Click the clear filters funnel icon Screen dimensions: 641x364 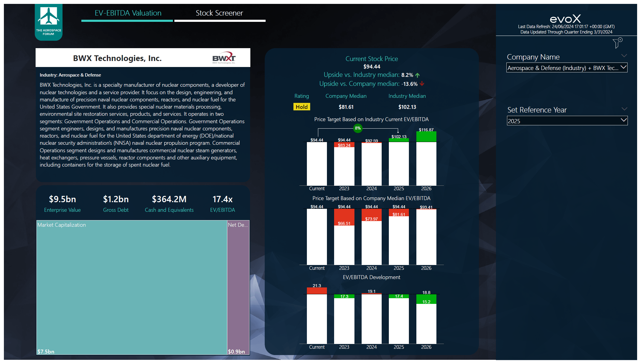pos(617,43)
